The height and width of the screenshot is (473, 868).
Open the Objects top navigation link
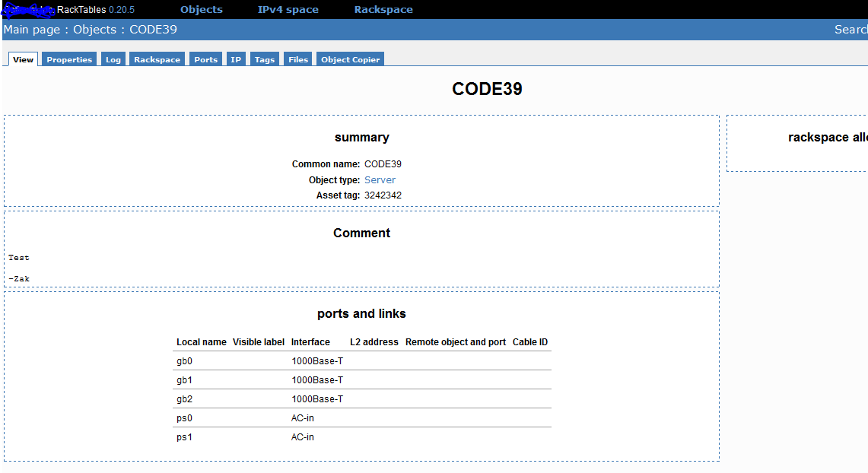[201, 10]
